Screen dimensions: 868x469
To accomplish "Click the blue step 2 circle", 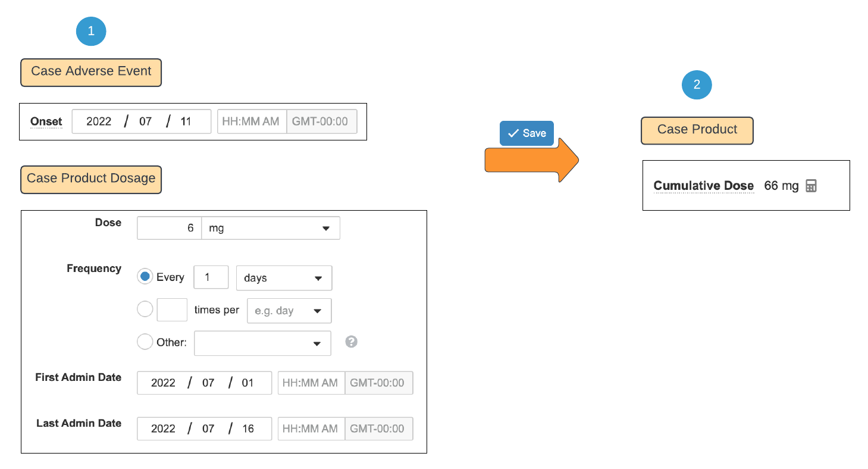I will coord(697,85).
